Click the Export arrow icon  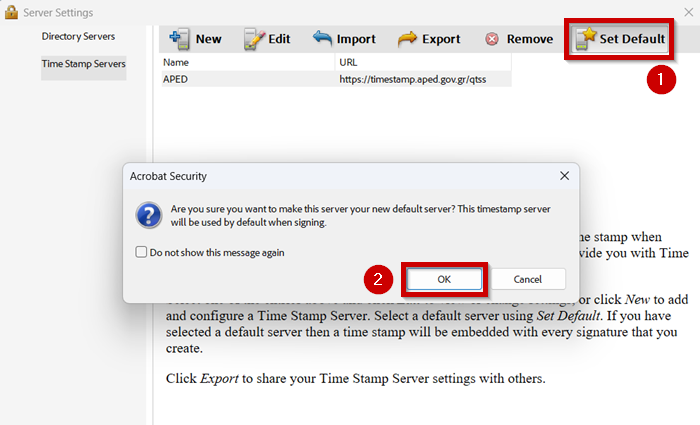[407, 39]
